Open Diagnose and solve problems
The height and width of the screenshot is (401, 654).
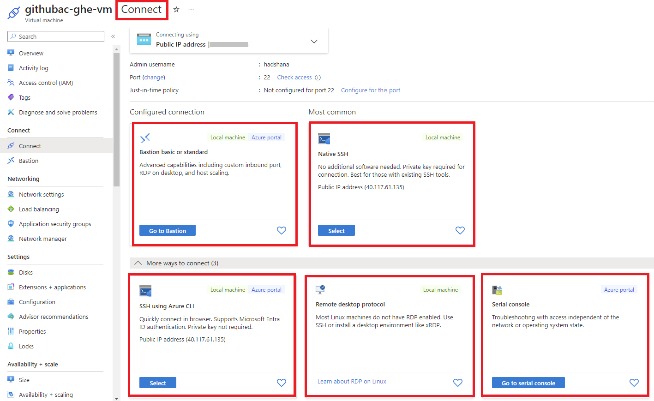tap(58, 112)
